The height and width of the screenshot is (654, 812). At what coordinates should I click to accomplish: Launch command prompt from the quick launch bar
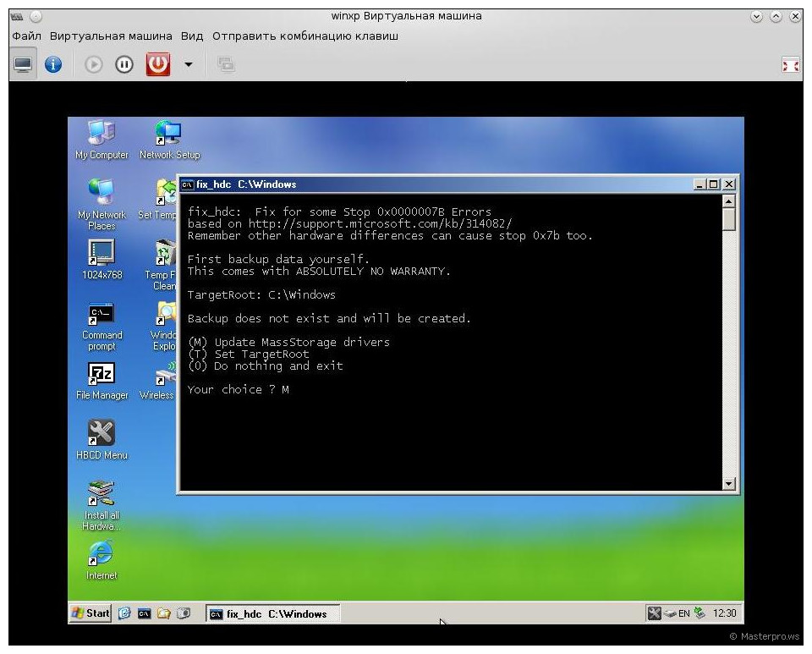[x=144, y=613]
